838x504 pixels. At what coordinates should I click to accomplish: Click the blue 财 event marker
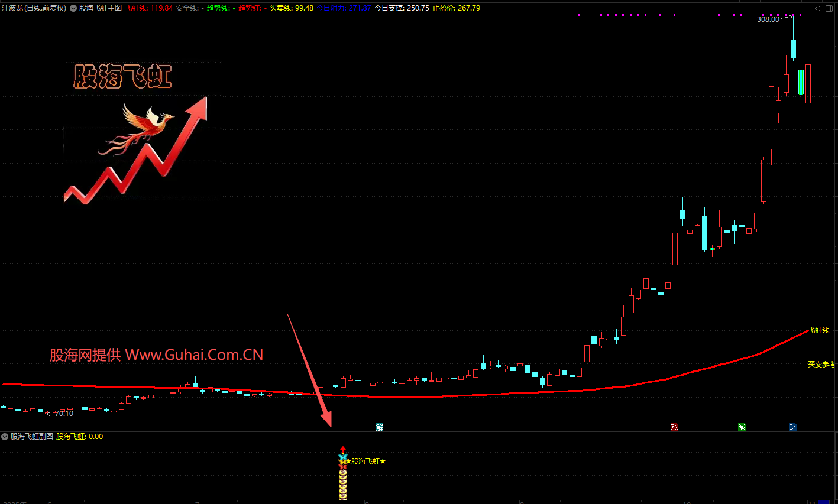tap(792, 427)
